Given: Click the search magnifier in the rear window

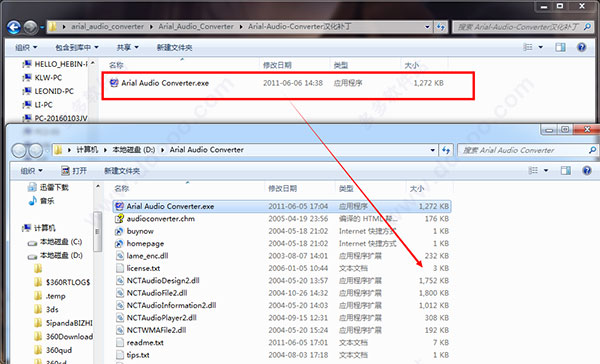Looking at the screenshot, I should 587,27.
